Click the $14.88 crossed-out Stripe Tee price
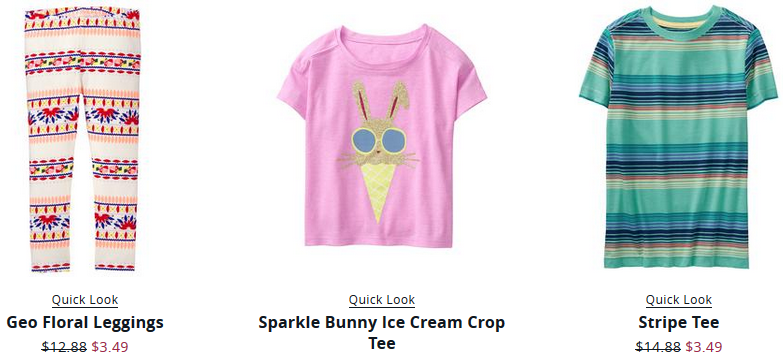783x362 pixels. coord(658,347)
